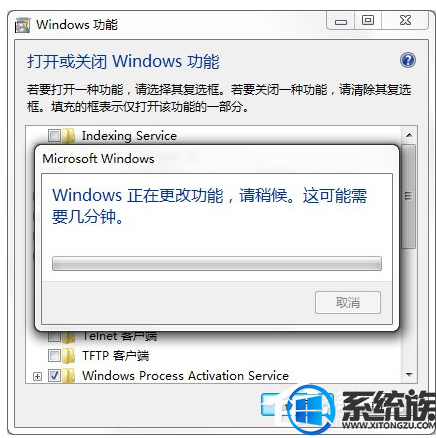Toggle the Telnet client checkbox
Image resolution: width=436 pixels, height=438 pixels.
tap(54, 337)
